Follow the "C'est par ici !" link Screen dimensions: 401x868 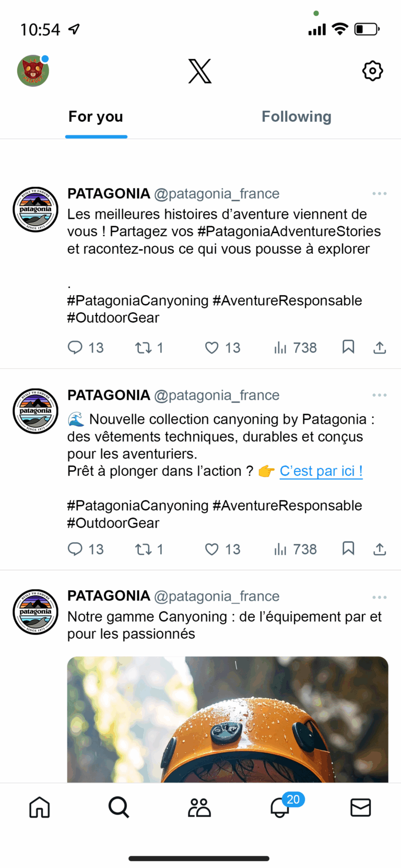(x=321, y=471)
